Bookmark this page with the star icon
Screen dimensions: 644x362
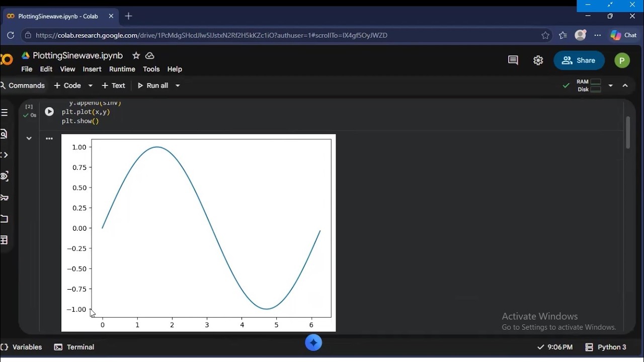[x=545, y=35]
